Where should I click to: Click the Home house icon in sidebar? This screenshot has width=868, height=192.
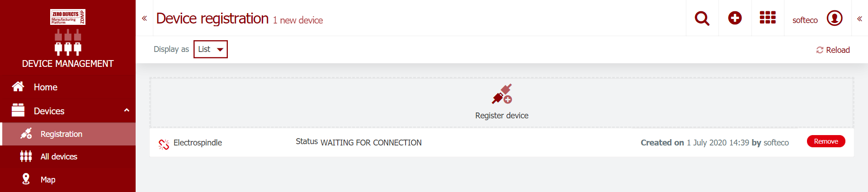coord(18,87)
